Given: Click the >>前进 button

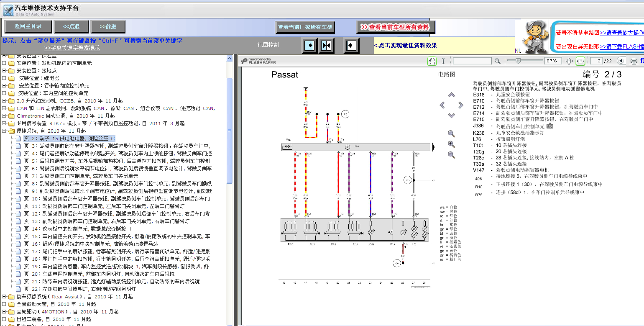Looking at the screenshot, I should pyautogui.click(x=108, y=27).
